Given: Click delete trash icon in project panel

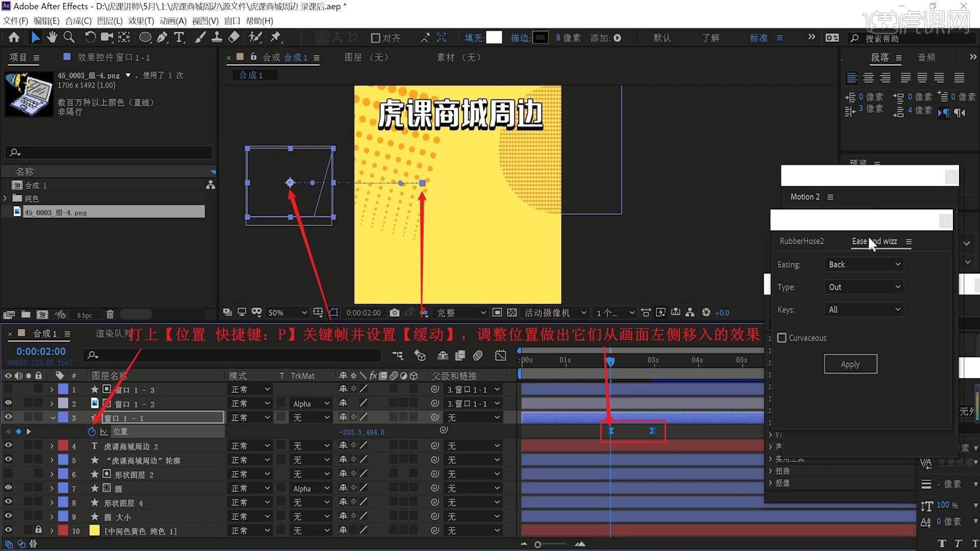Looking at the screenshot, I should 110,315.
